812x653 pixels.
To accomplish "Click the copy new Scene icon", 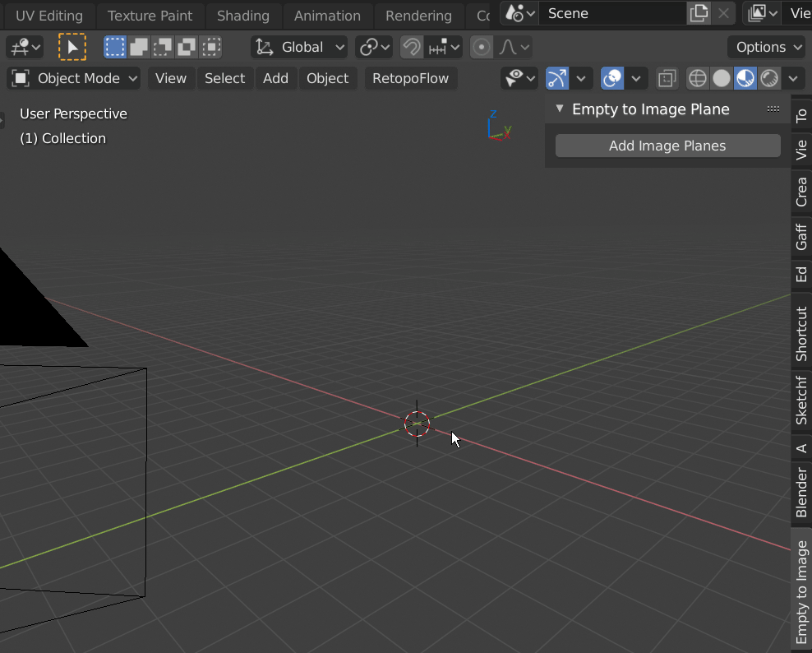I will coord(701,13).
